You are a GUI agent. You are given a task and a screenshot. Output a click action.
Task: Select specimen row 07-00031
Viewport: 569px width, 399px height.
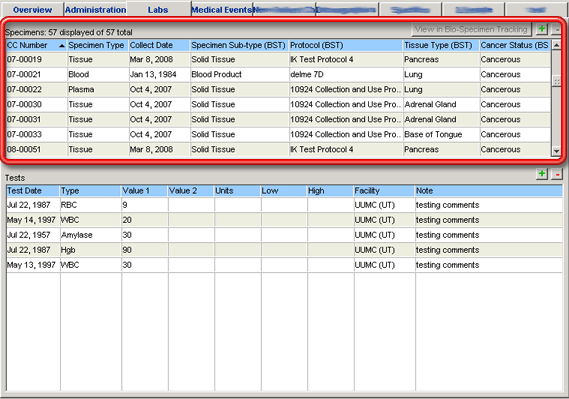point(278,119)
